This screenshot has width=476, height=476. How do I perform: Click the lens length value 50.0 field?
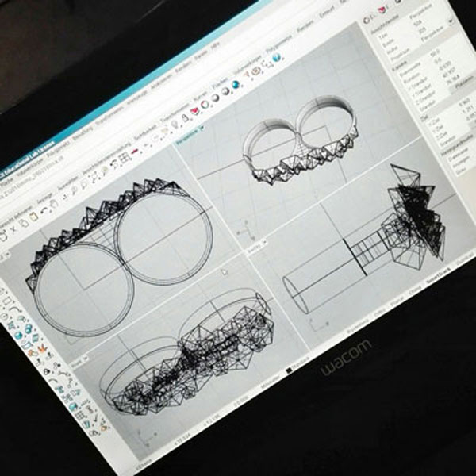pos(435,52)
